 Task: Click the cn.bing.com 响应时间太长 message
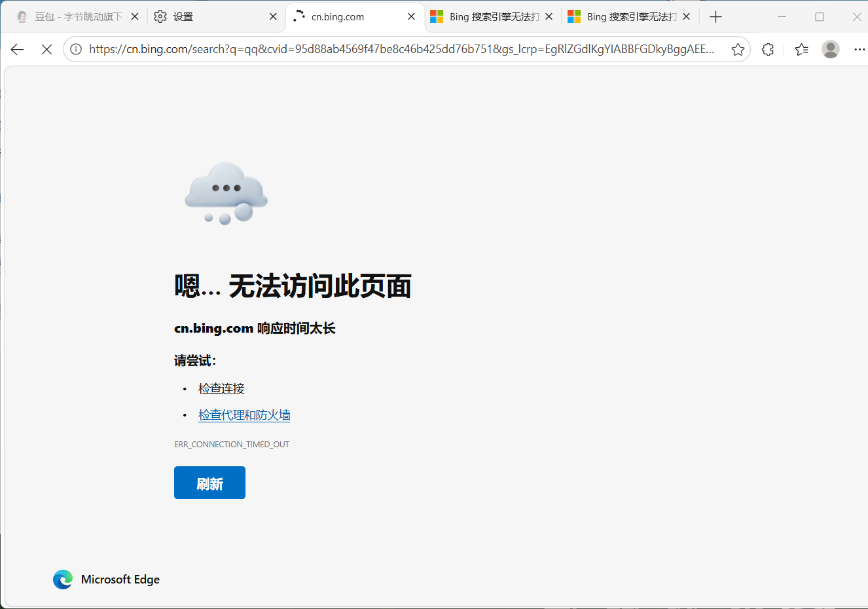(255, 328)
